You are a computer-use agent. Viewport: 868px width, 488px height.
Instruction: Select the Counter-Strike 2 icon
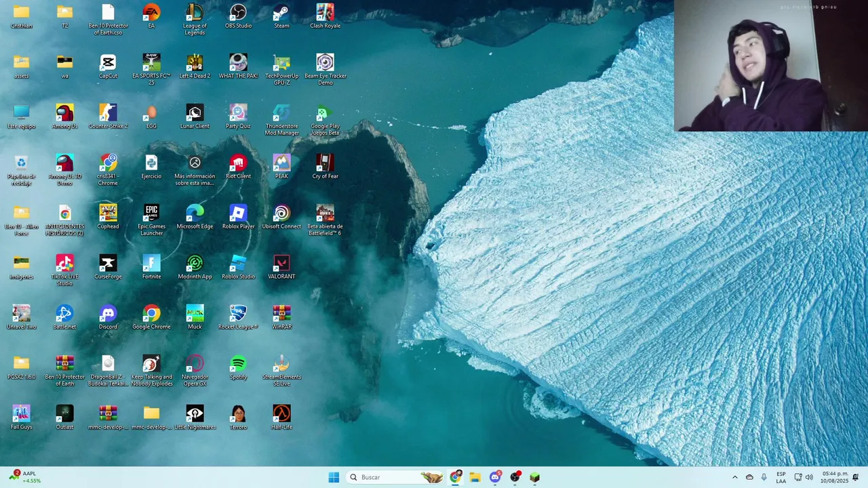(108, 117)
